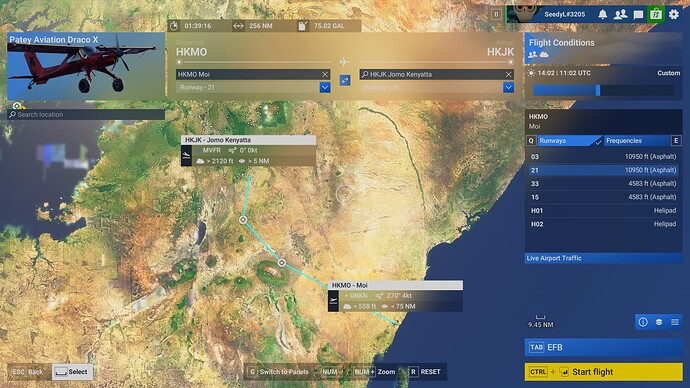Open the notifications bell icon
Image resolution: width=690 pixels, height=388 pixels.
(602, 15)
